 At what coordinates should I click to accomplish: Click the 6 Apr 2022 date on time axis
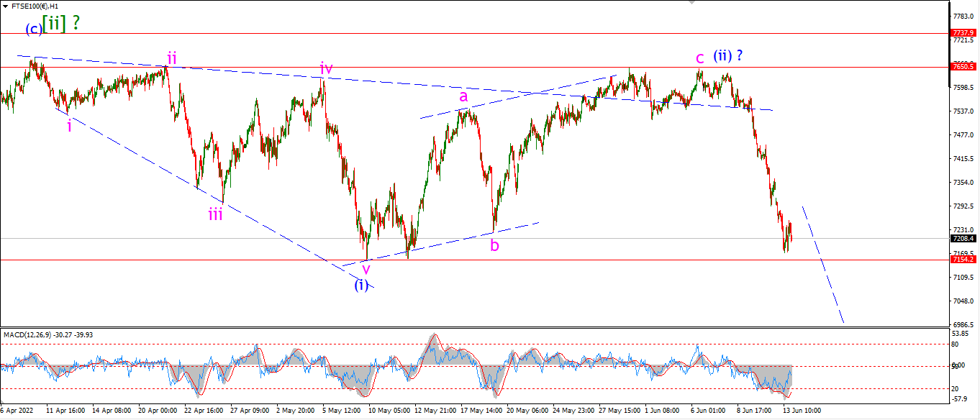(x=16, y=410)
